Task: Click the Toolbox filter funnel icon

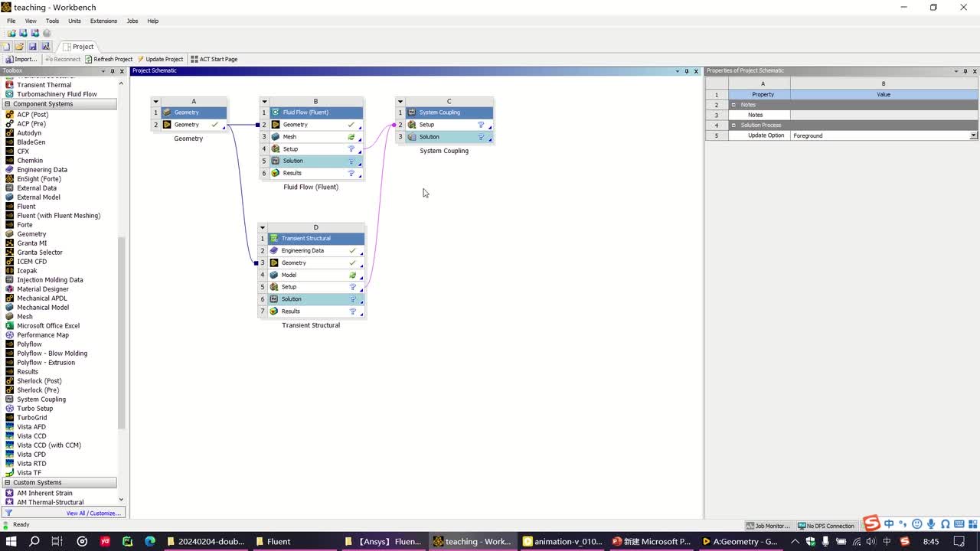Action: click(8, 514)
